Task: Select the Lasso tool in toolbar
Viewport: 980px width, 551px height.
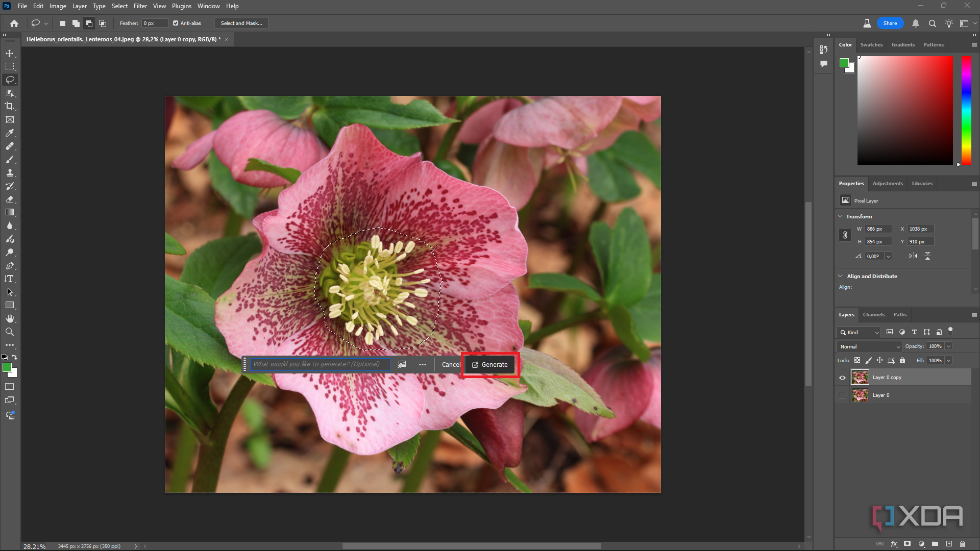Action: [10, 80]
